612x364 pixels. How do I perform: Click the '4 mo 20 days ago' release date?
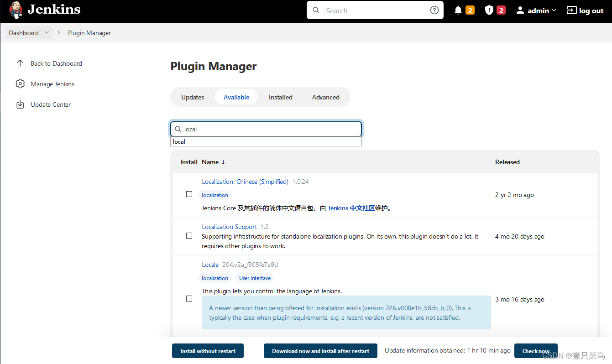pos(520,236)
